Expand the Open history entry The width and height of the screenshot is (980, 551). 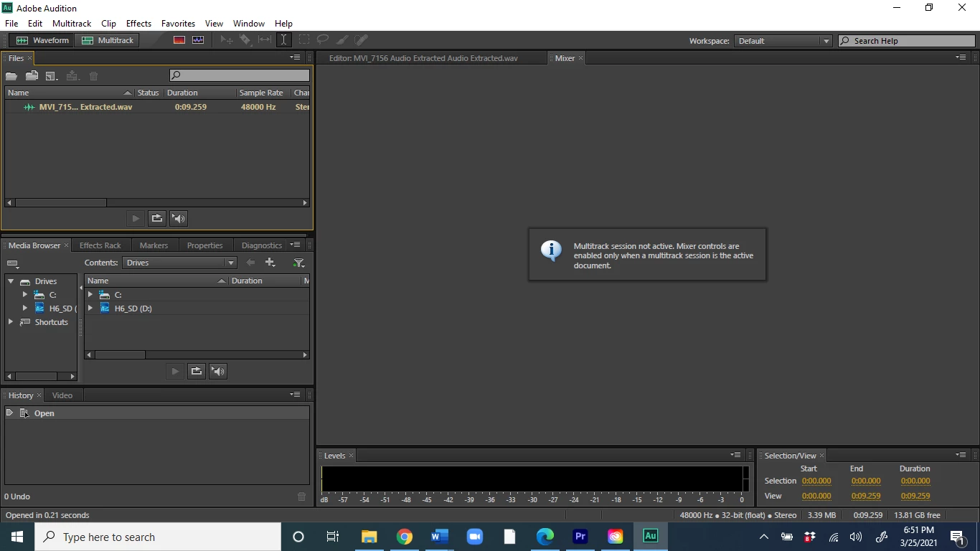coord(10,413)
